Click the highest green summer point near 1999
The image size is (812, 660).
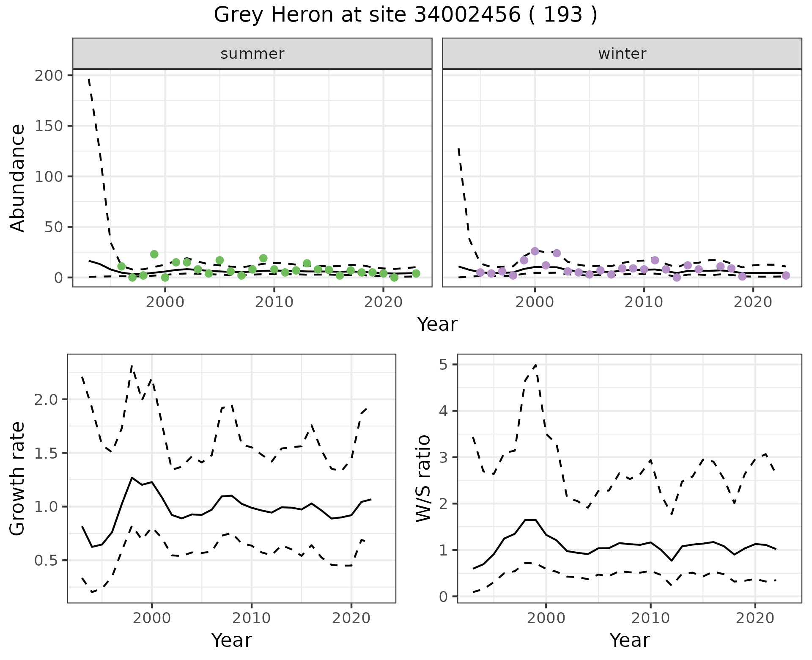click(154, 254)
